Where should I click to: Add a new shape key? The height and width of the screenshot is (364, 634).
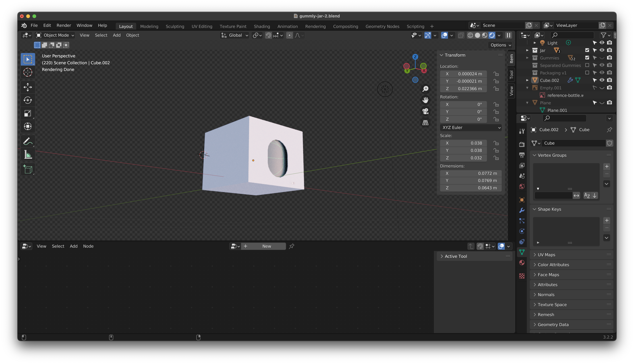[x=607, y=221]
